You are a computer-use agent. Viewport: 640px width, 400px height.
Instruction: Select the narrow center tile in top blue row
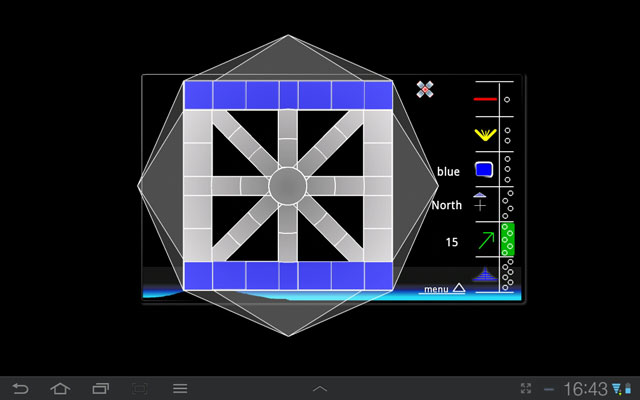[289, 95]
